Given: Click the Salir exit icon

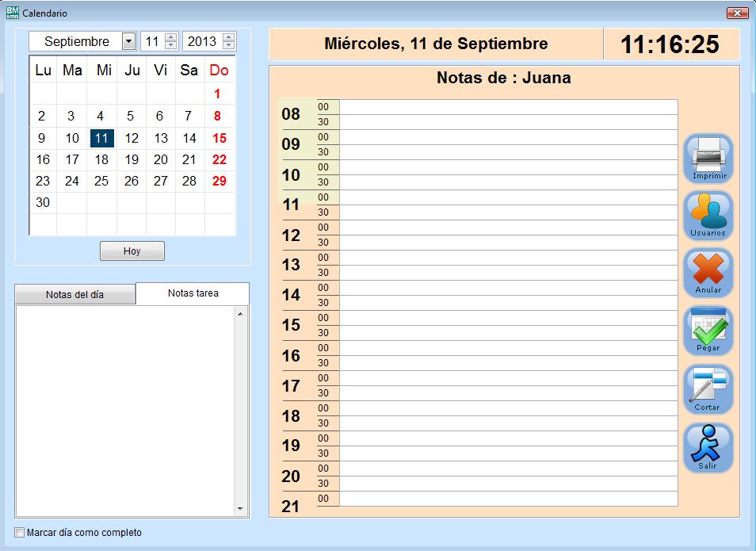Looking at the screenshot, I should (708, 447).
